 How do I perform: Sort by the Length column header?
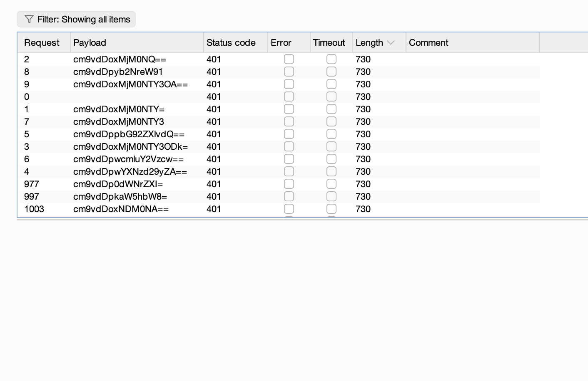[379, 42]
